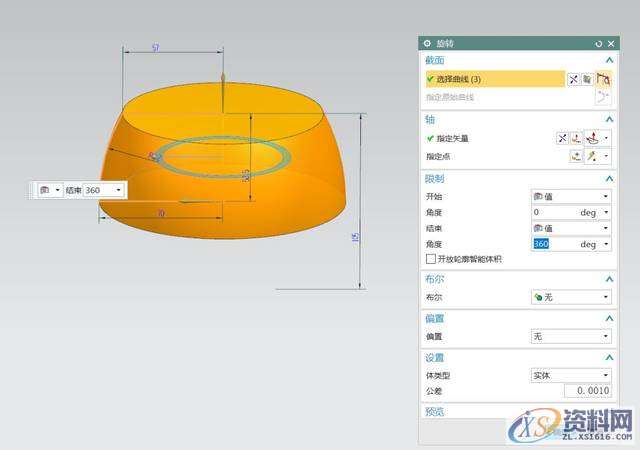
Task: Open the 偏置 dropdown showing 无
Action: tap(570, 337)
